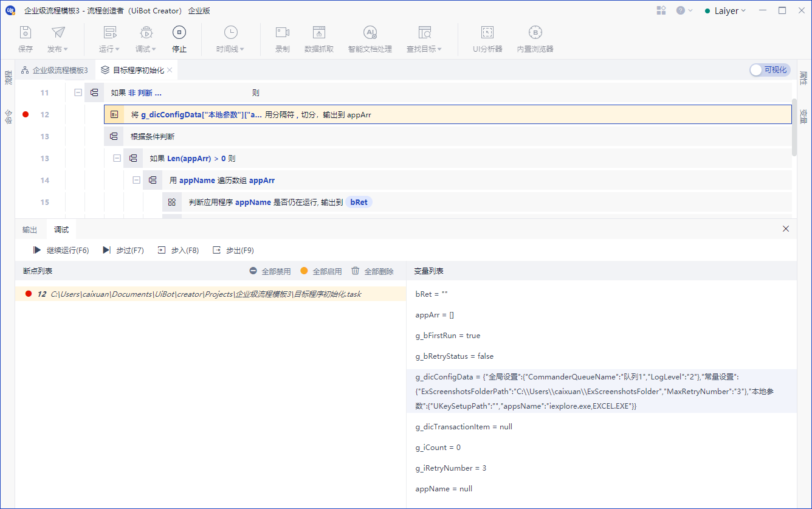812x509 pixels.
Task: Select the 判断应用程序 appName command row
Action: (x=477, y=202)
